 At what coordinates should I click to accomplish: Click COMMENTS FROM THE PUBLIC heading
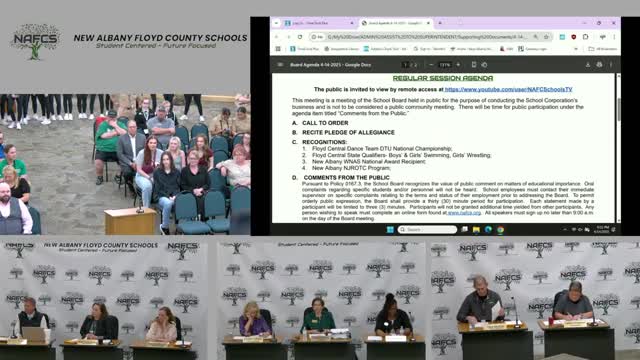click(347, 178)
